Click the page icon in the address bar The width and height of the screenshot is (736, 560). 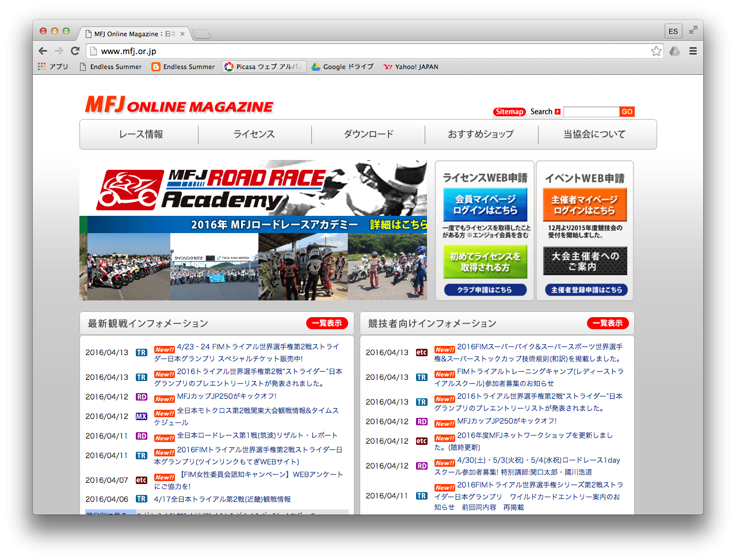(x=93, y=51)
